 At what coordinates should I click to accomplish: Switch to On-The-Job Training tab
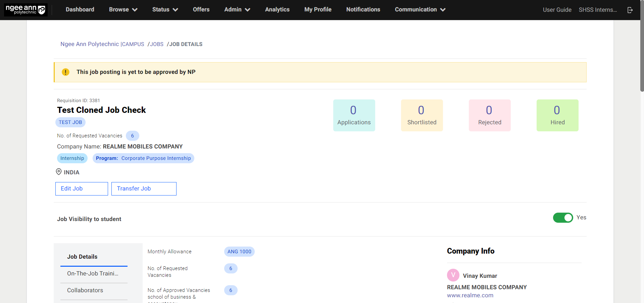point(93,273)
